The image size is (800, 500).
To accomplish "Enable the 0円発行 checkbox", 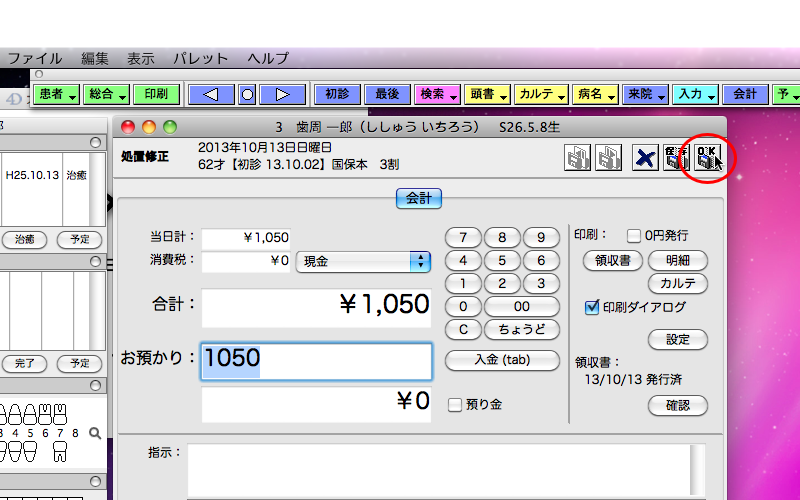I will pyautogui.click(x=634, y=236).
